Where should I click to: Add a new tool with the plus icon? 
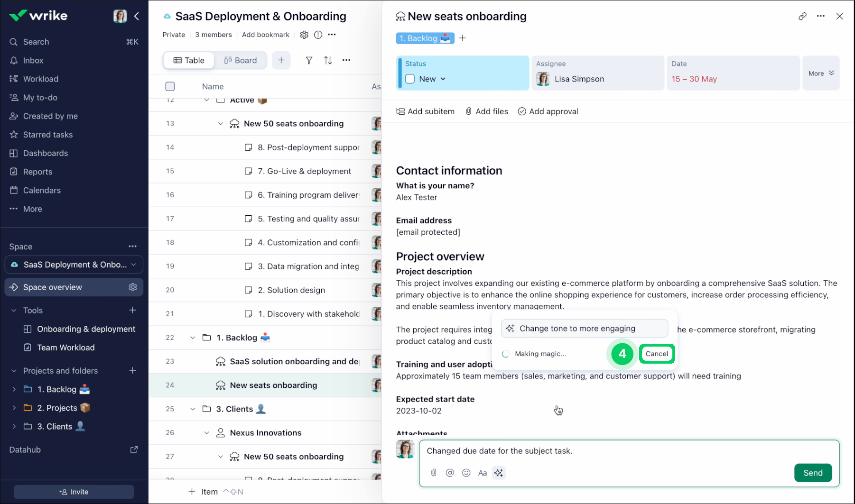pyautogui.click(x=132, y=310)
